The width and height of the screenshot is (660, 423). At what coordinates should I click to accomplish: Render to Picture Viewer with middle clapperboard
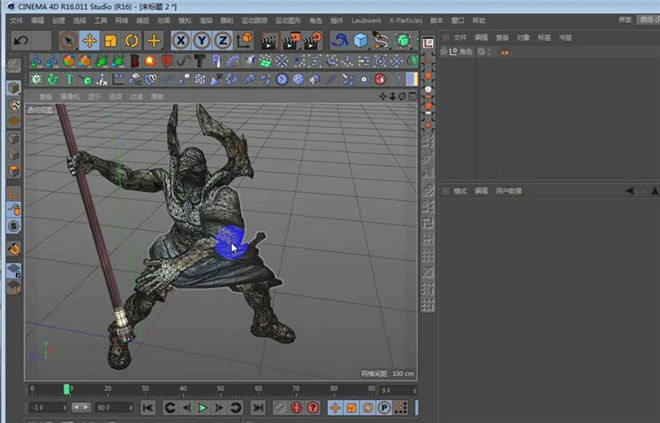click(x=291, y=41)
